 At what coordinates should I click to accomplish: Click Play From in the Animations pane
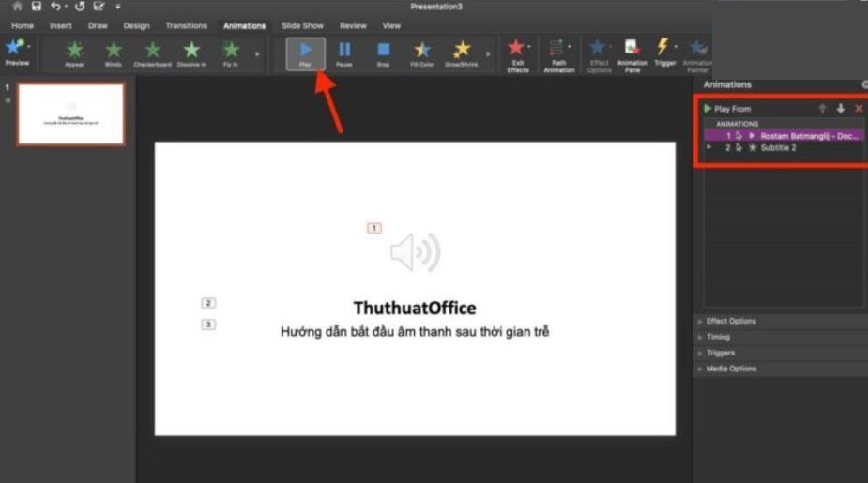(x=727, y=109)
